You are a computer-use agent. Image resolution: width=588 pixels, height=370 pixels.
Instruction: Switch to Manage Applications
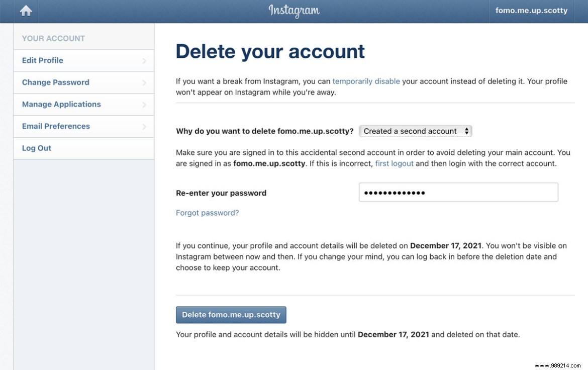click(x=61, y=104)
